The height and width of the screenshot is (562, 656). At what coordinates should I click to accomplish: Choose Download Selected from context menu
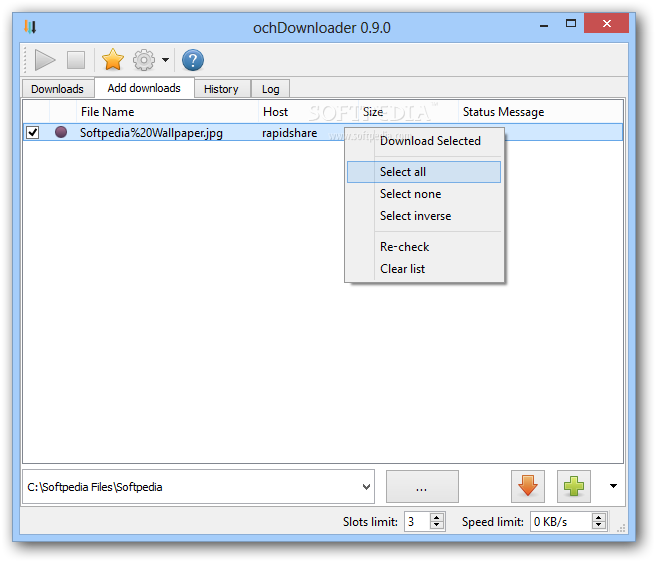point(424,141)
